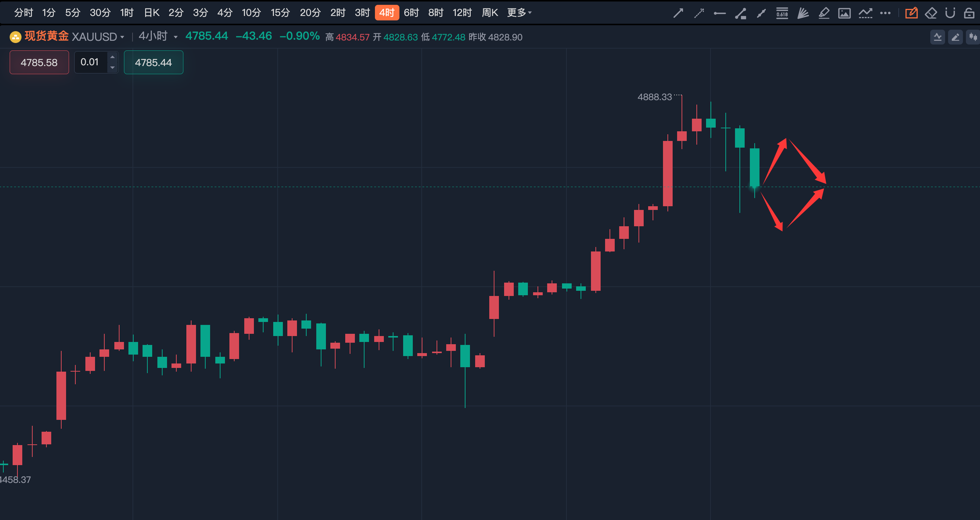Click the 0.01 lot size field
The height and width of the screenshot is (520, 980).
(90, 62)
